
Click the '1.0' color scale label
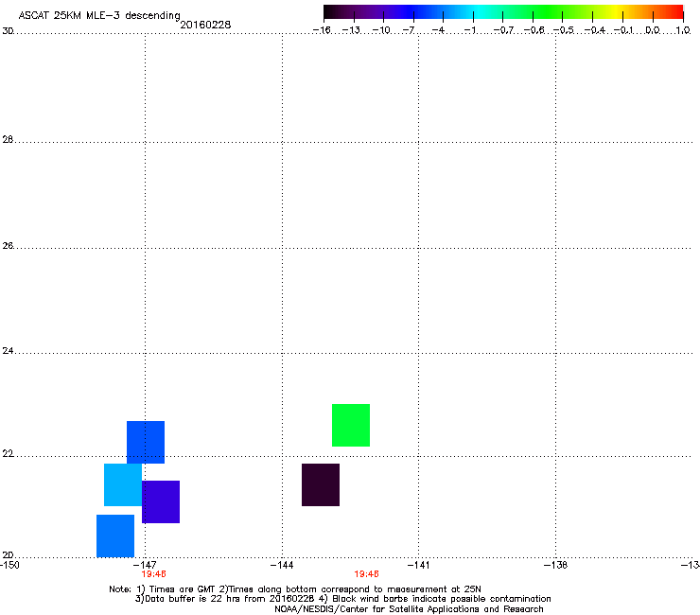pyautogui.click(x=683, y=30)
